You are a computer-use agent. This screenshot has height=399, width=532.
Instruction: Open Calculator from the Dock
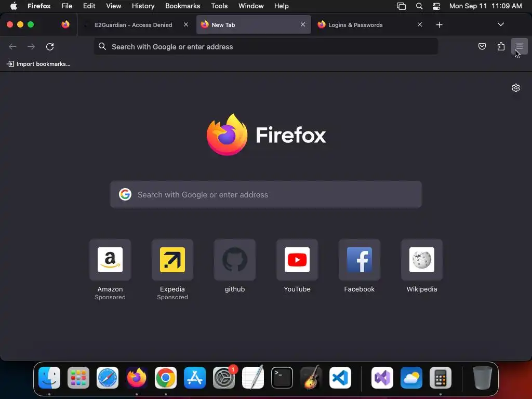(441, 378)
